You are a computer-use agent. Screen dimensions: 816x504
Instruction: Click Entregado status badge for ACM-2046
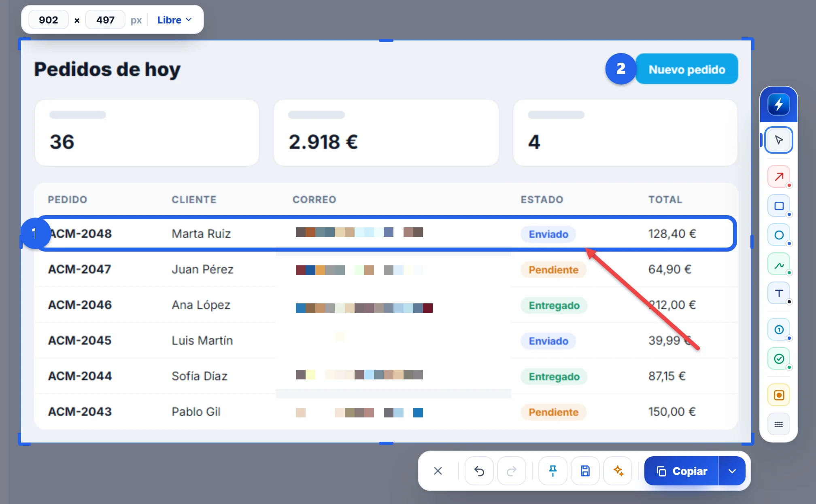click(554, 305)
